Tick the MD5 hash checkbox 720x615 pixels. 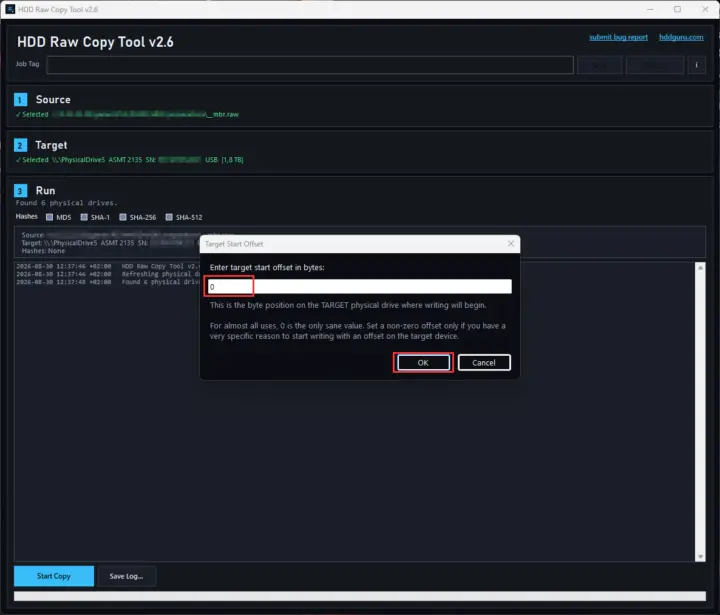click(x=49, y=217)
